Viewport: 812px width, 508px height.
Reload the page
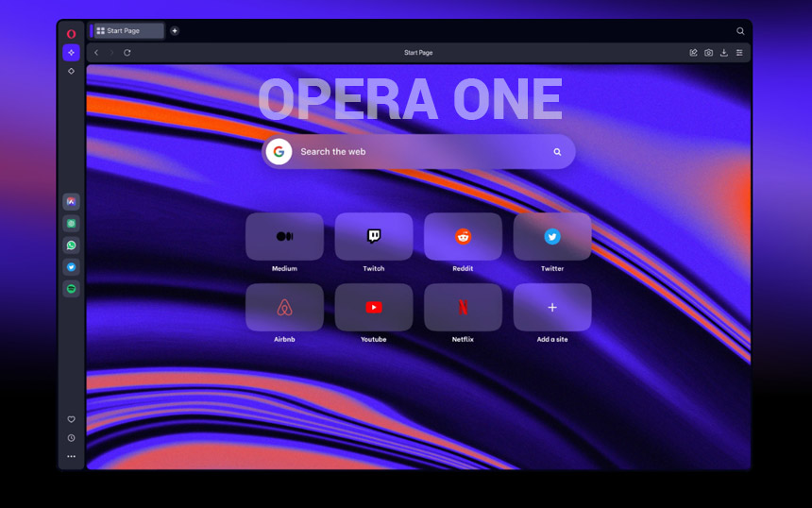127,53
